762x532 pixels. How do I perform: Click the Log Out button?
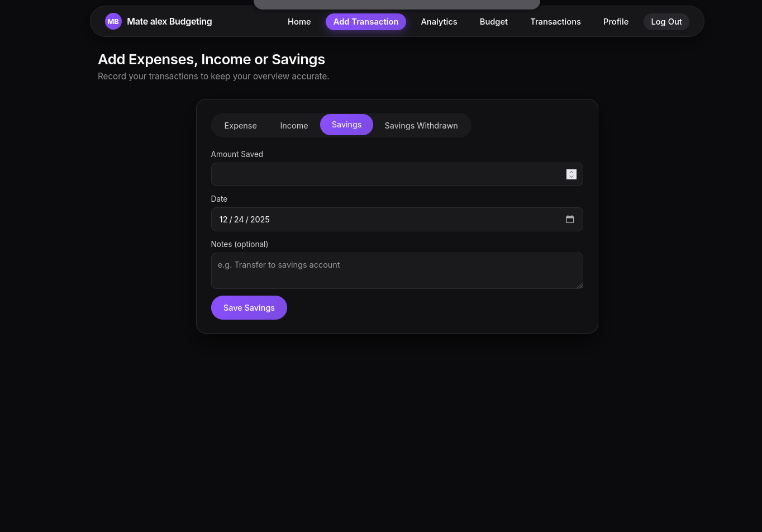[666, 22]
